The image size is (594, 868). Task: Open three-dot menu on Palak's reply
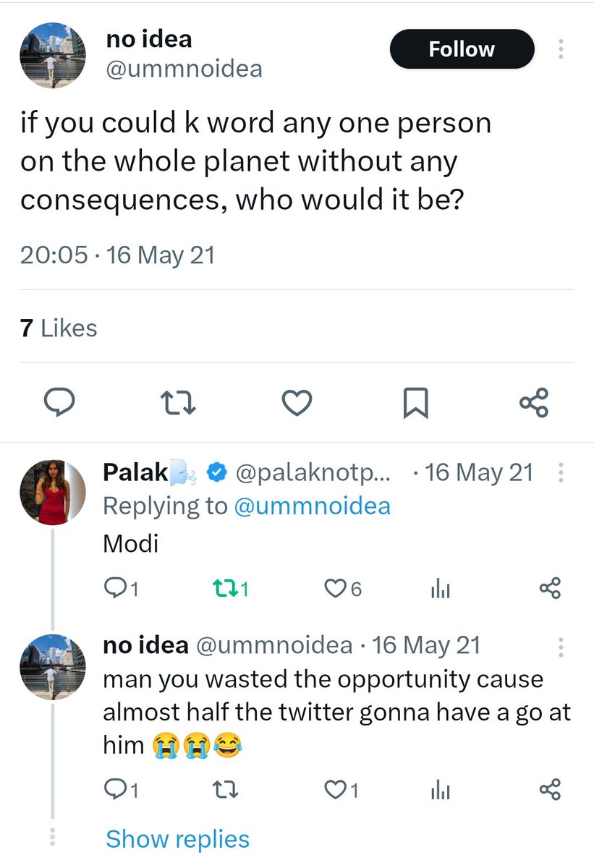(561, 473)
